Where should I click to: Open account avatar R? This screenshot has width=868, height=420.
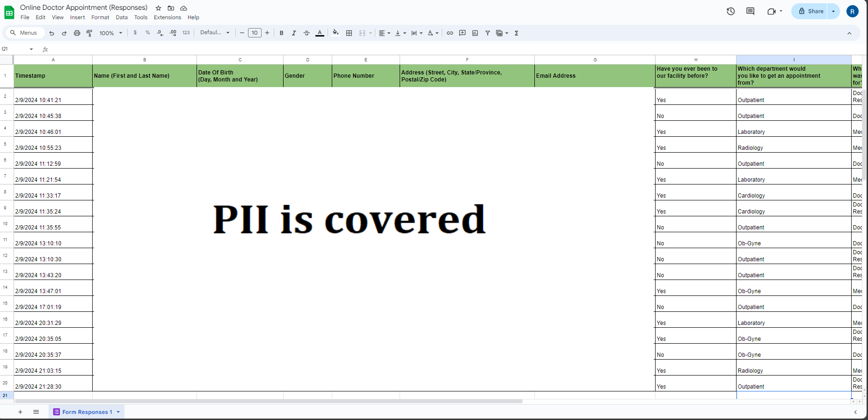tap(853, 11)
